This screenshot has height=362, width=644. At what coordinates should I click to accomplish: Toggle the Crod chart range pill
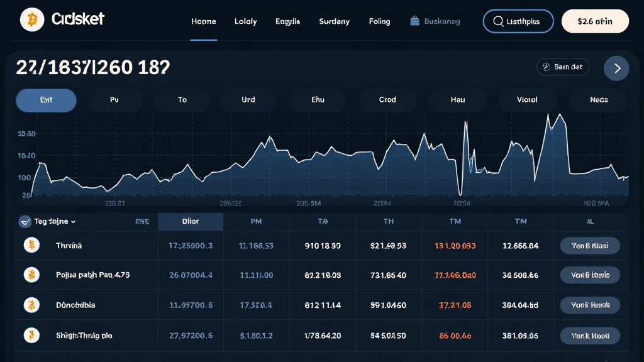(387, 100)
